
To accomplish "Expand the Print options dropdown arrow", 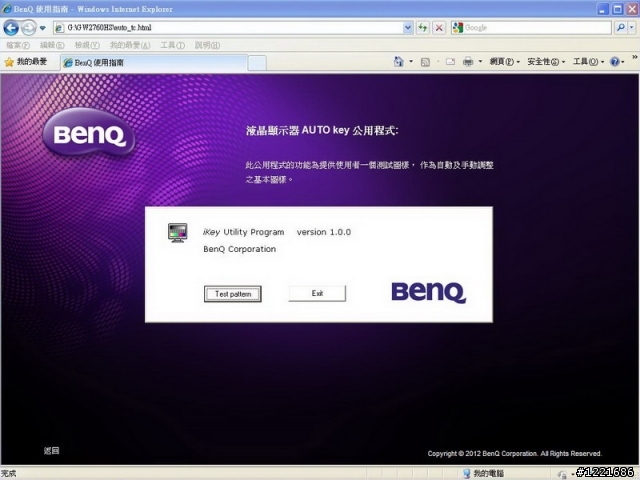I will tap(480, 62).
